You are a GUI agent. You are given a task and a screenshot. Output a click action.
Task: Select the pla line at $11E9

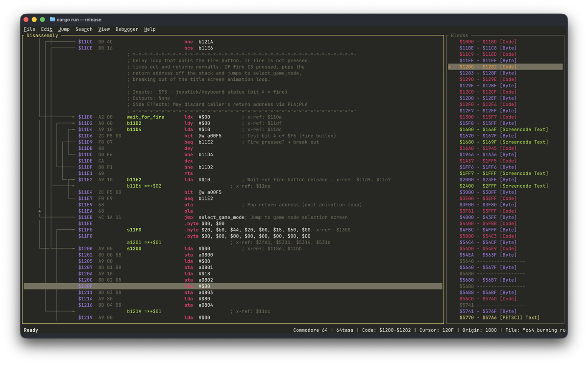(233, 205)
